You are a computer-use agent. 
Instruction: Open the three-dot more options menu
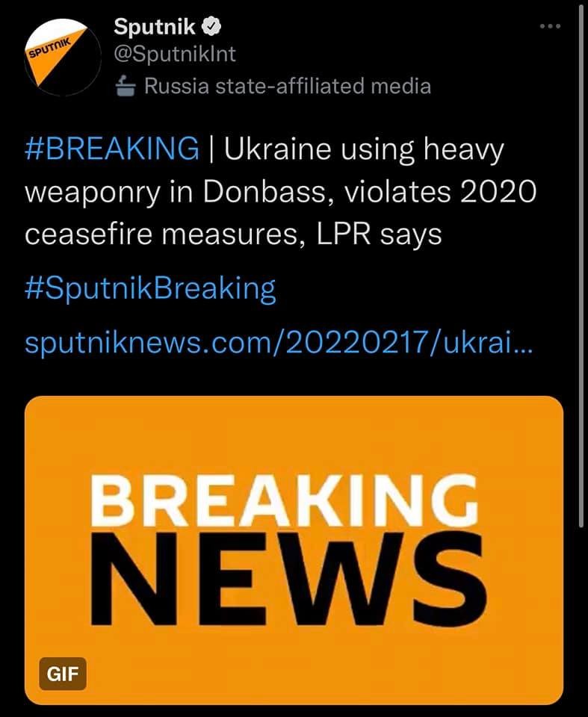[550, 27]
